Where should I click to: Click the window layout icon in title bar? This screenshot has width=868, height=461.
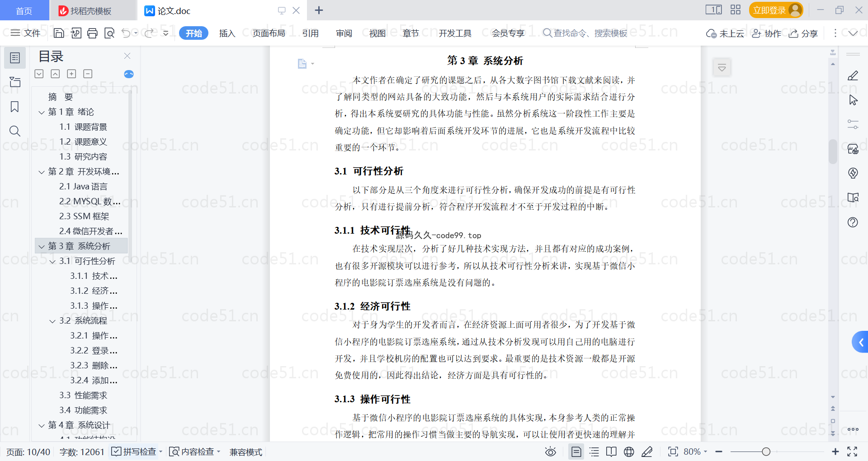713,10
